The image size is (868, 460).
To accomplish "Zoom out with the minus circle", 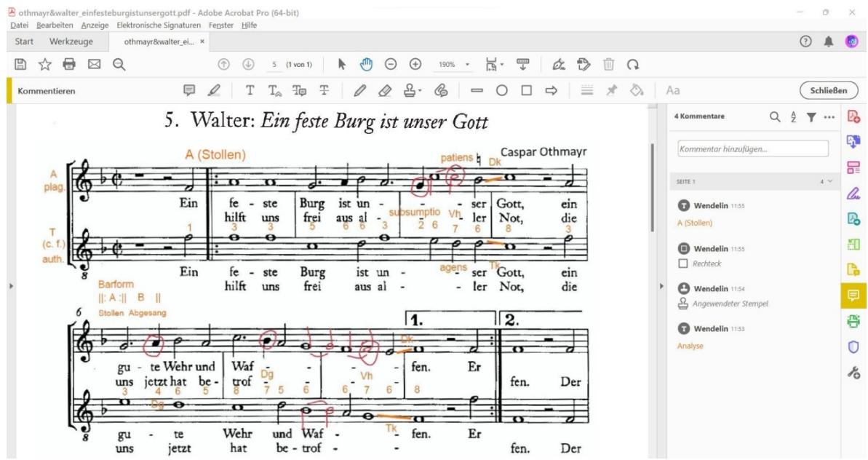I will pyautogui.click(x=391, y=64).
